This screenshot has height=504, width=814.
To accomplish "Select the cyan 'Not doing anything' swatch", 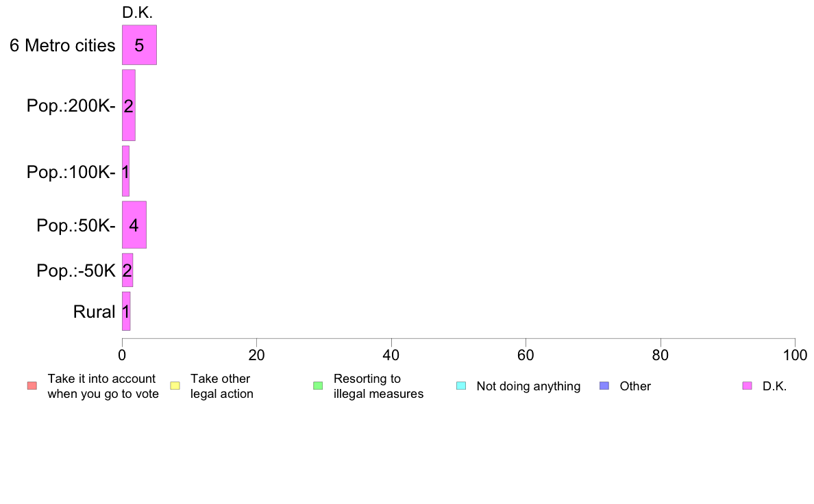I will 461,386.
